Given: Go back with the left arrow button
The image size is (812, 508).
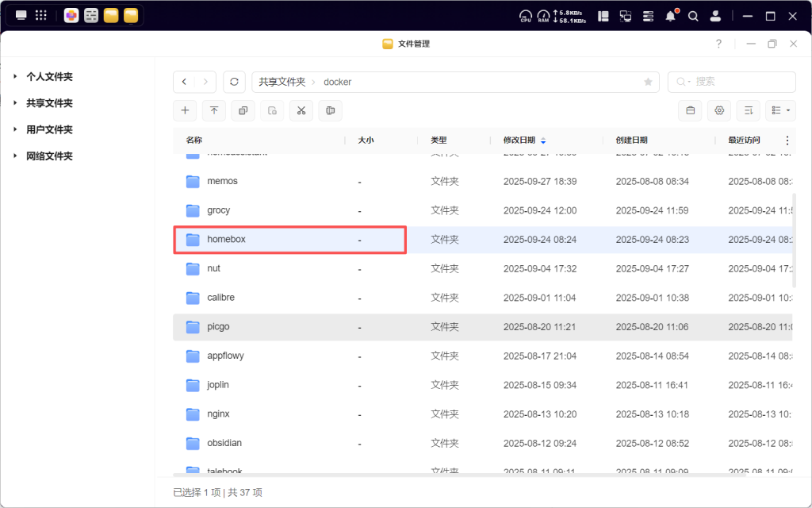Looking at the screenshot, I should pyautogui.click(x=185, y=82).
